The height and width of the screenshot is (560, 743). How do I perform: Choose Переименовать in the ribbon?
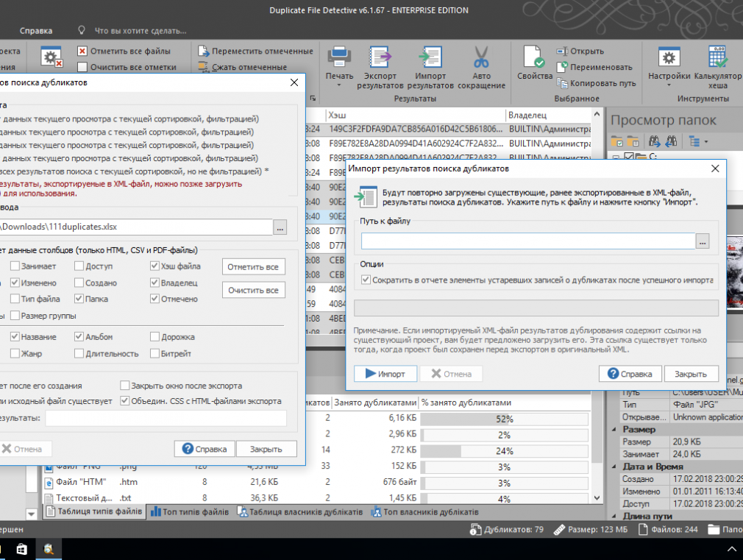point(594,68)
